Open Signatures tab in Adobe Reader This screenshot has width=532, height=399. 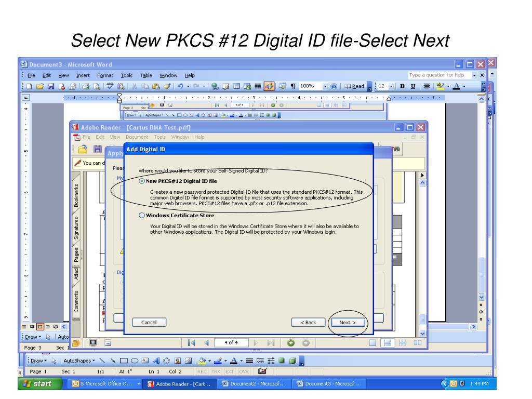(76, 228)
